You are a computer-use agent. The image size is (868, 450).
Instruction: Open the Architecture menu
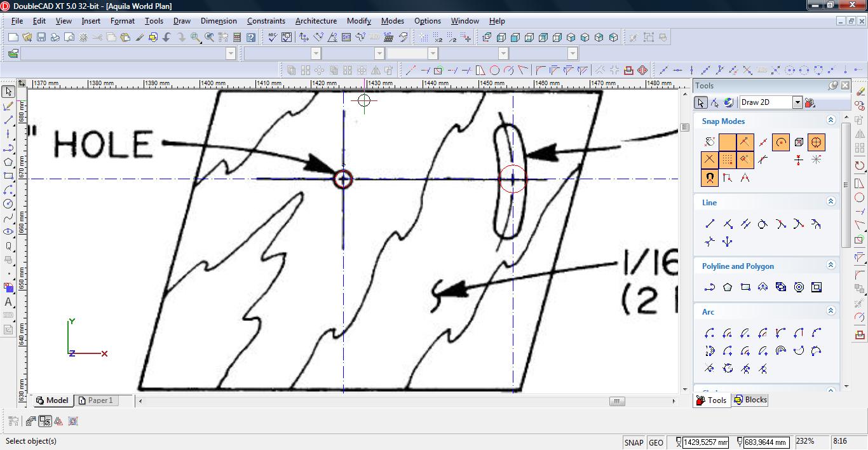[x=316, y=21]
